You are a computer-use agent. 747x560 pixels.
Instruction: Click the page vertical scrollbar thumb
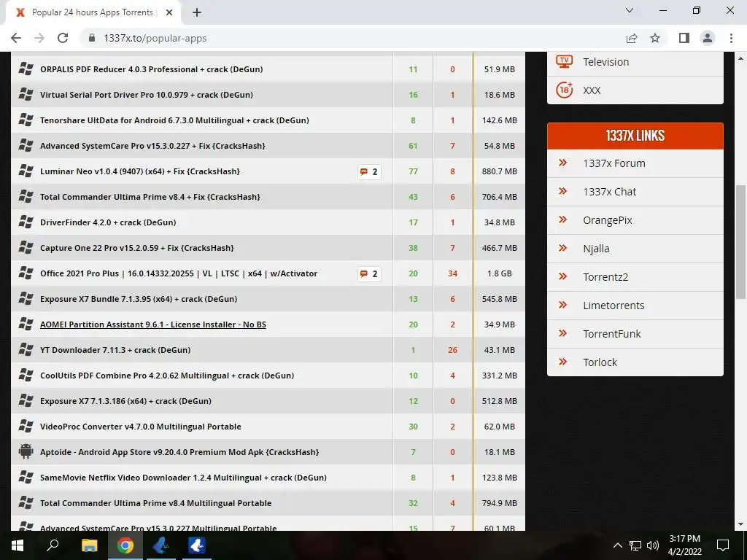tap(740, 242)
